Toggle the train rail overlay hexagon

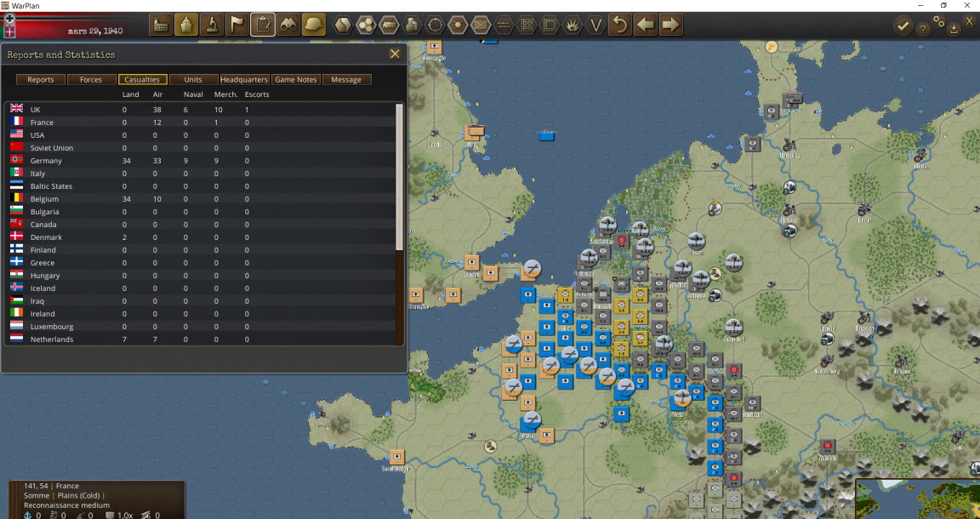(389, 25)
